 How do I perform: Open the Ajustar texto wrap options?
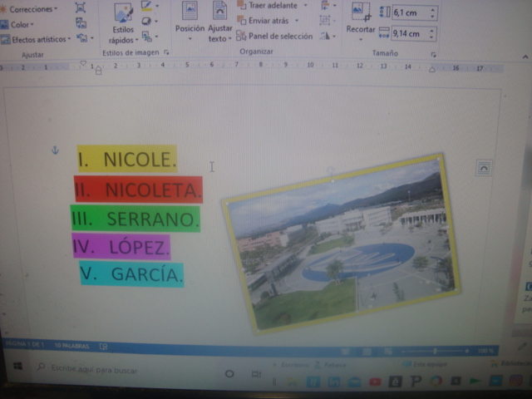pyautogui.click(x=219, y=22)
